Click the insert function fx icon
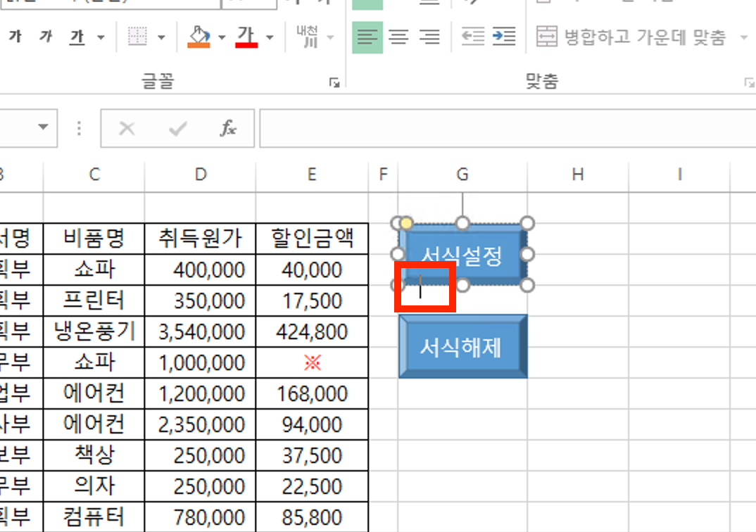 coord(228,128)
